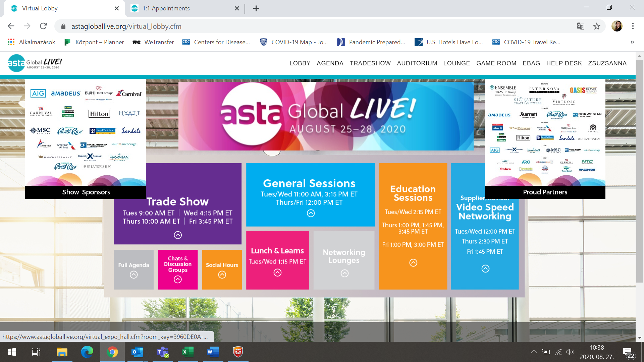
Task: Open the Full Agenda tile
Action: [134, 269]
